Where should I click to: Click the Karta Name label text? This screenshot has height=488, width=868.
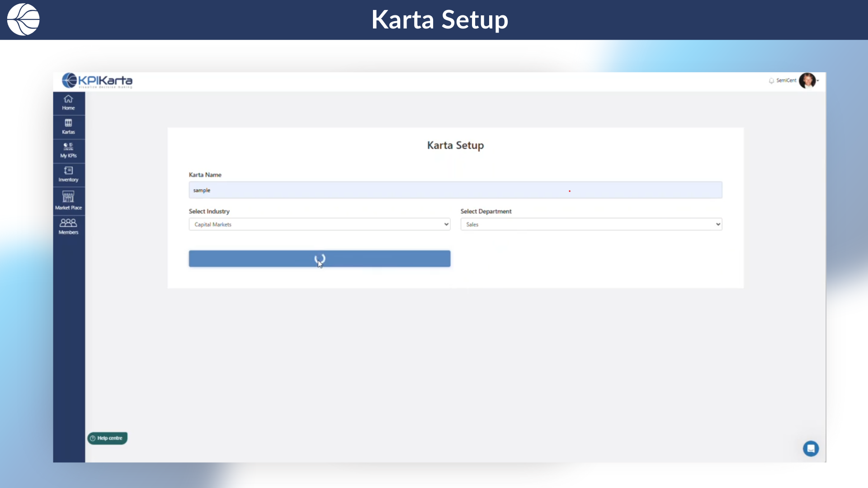click(x=205, y=175)
